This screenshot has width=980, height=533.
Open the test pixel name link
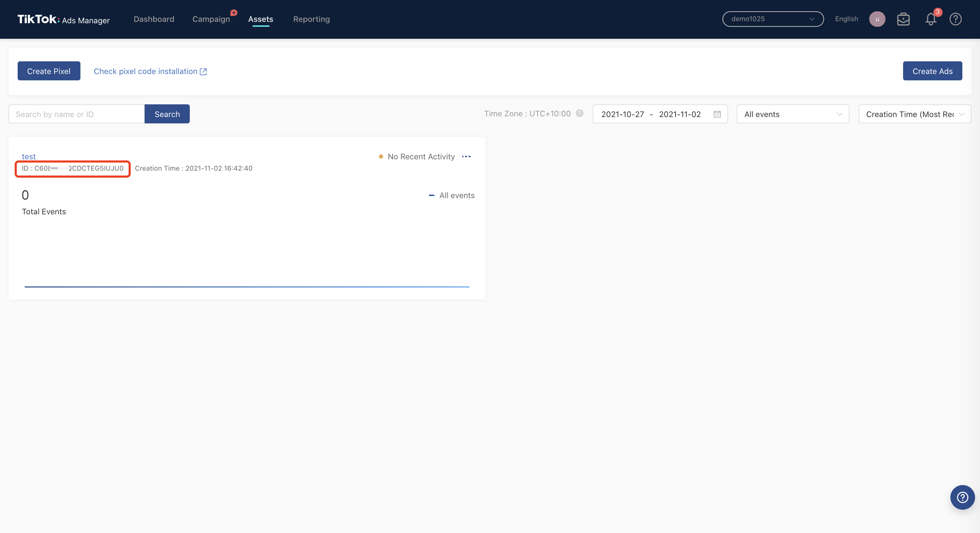click(x=29, y=157)
